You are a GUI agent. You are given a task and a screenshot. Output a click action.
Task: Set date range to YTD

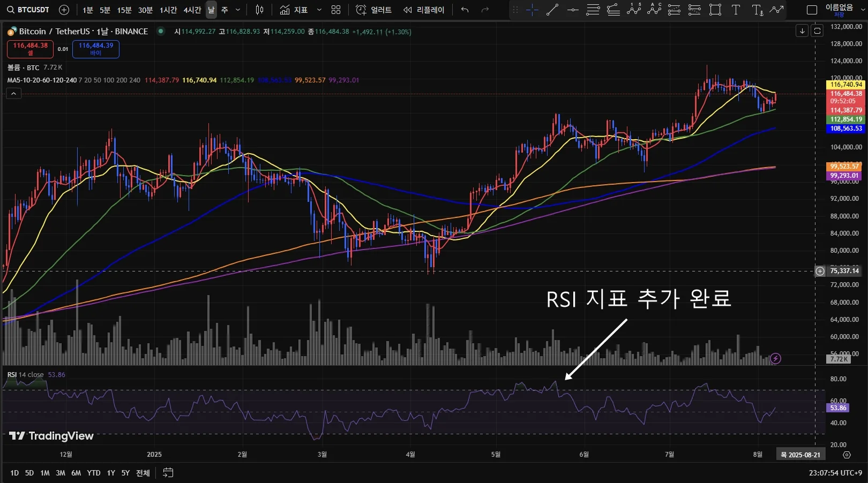(x=94, y=473)
